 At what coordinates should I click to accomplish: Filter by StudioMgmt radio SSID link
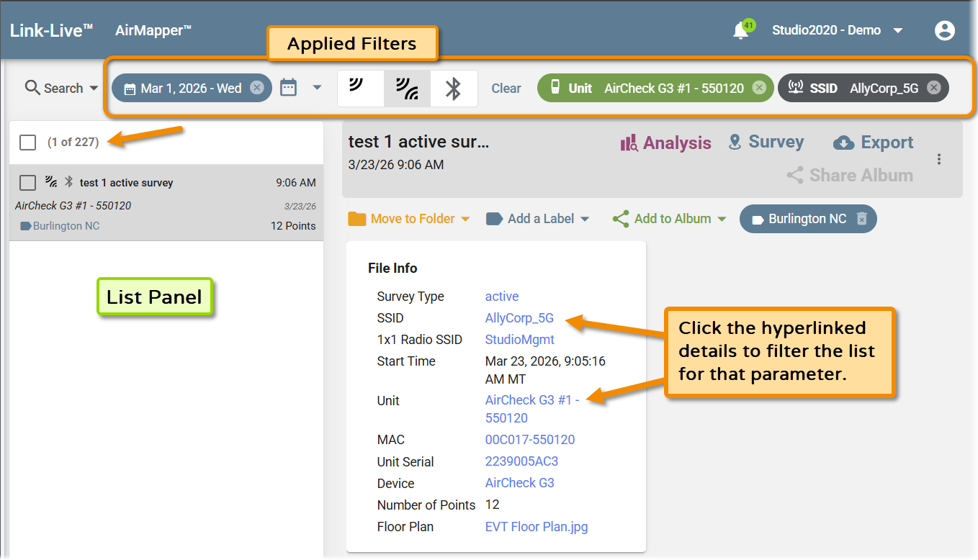tap(520, 340)
